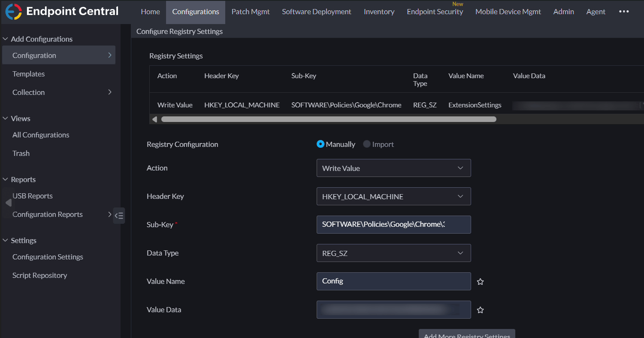Click the Endpoint Central logo
This screenshot has width=644, height=338.
62,12
